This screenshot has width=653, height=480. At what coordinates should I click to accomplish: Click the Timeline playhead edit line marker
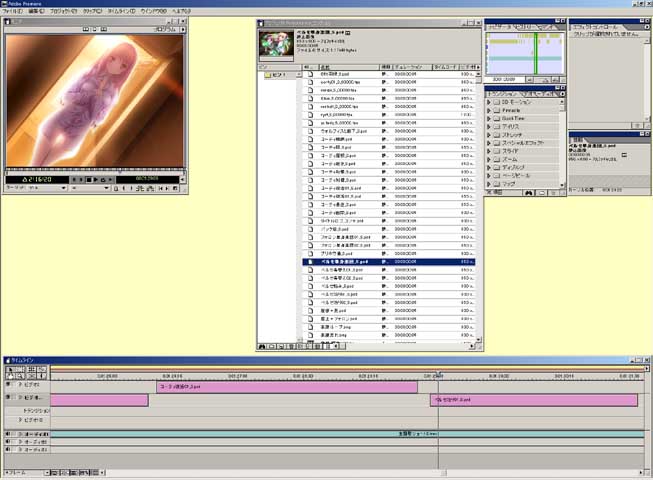click(x=438, y=374)
